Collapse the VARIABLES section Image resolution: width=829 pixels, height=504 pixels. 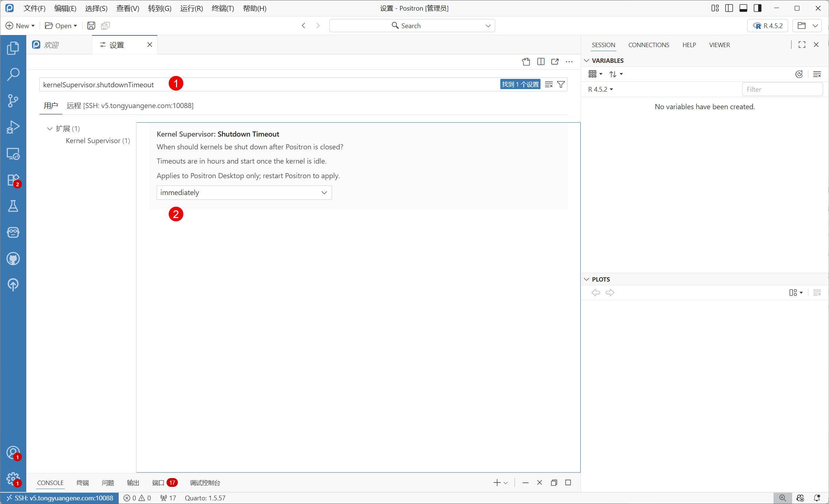[x=587, y=60]
